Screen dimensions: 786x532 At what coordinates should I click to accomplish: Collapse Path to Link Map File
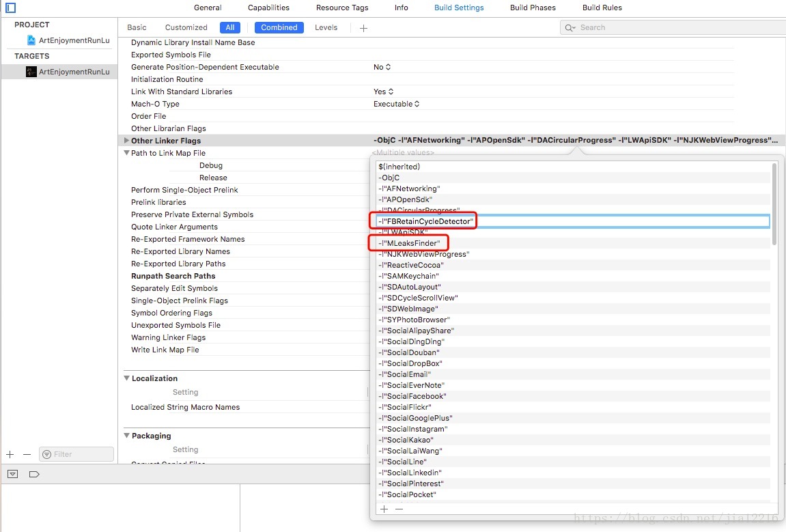point(126,153)
